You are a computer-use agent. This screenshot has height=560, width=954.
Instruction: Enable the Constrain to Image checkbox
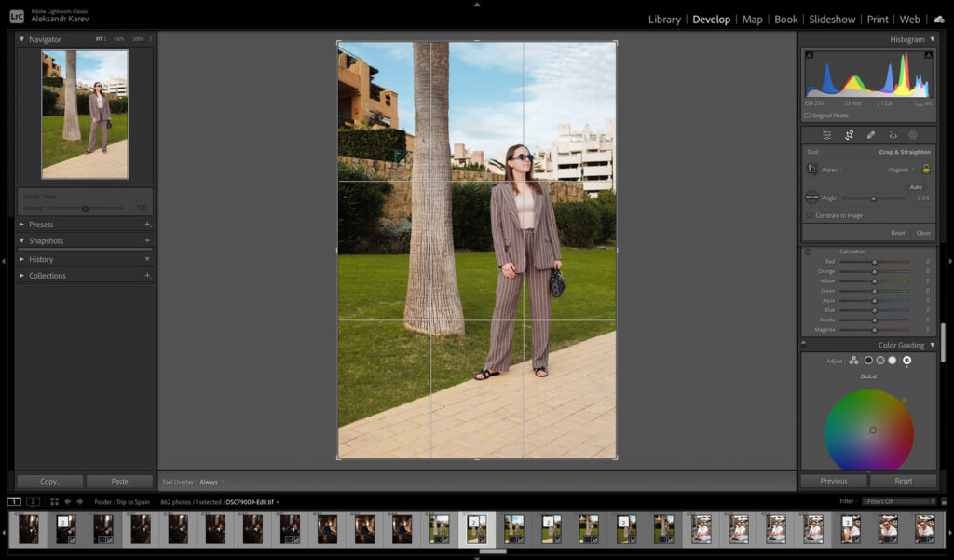tap(810, 215)
